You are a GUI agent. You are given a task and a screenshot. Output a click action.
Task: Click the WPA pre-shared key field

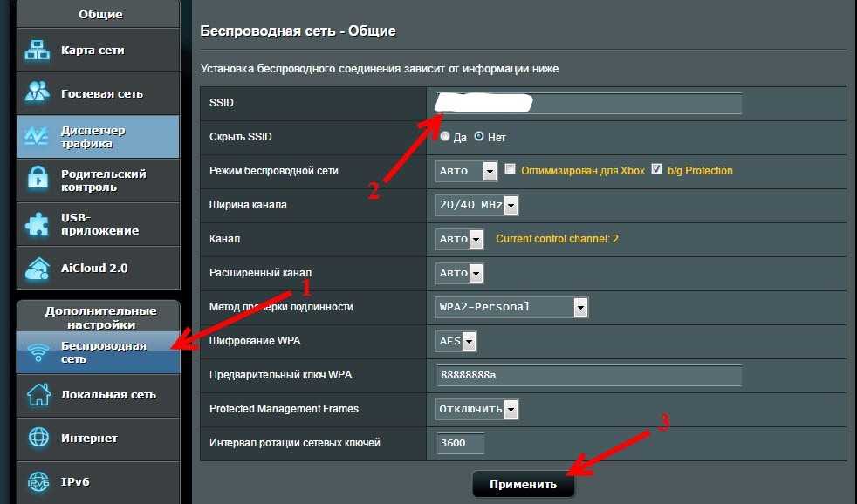tap(588, 375)
